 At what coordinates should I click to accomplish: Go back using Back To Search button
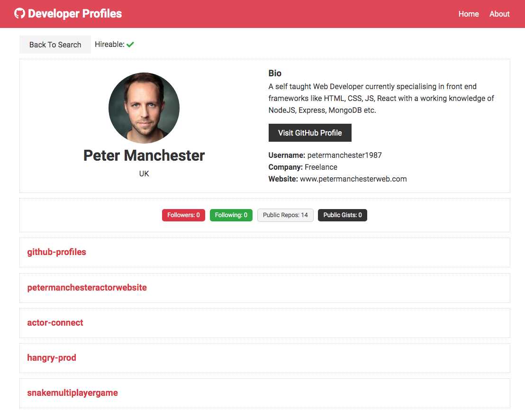(55, 45)
